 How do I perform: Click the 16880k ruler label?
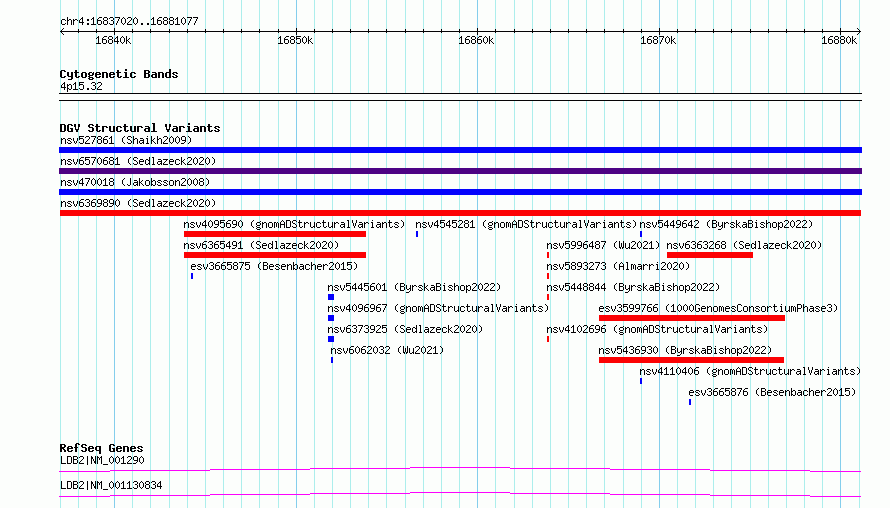(839, 40)
